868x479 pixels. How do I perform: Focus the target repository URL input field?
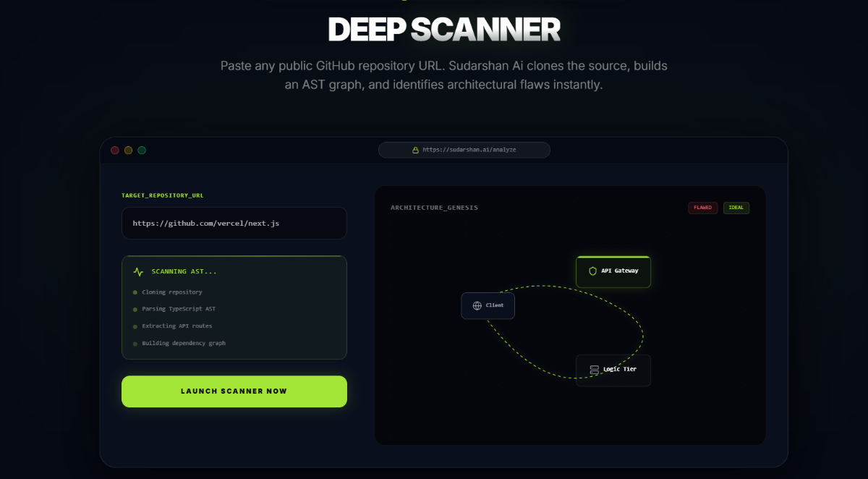tap(234, 224)
